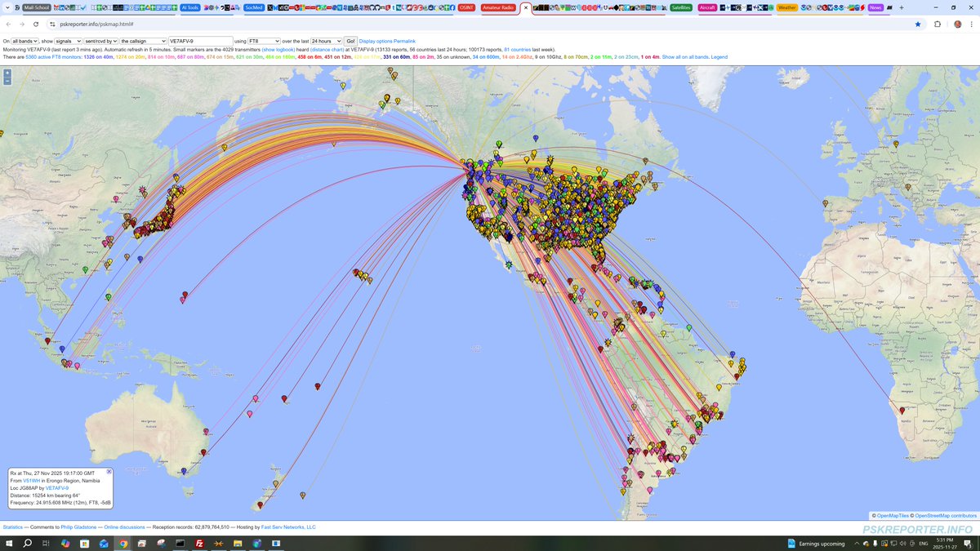Click the '5360 active FT8 monitors' link
Screen dimensions: 980x551
[53, 57]
